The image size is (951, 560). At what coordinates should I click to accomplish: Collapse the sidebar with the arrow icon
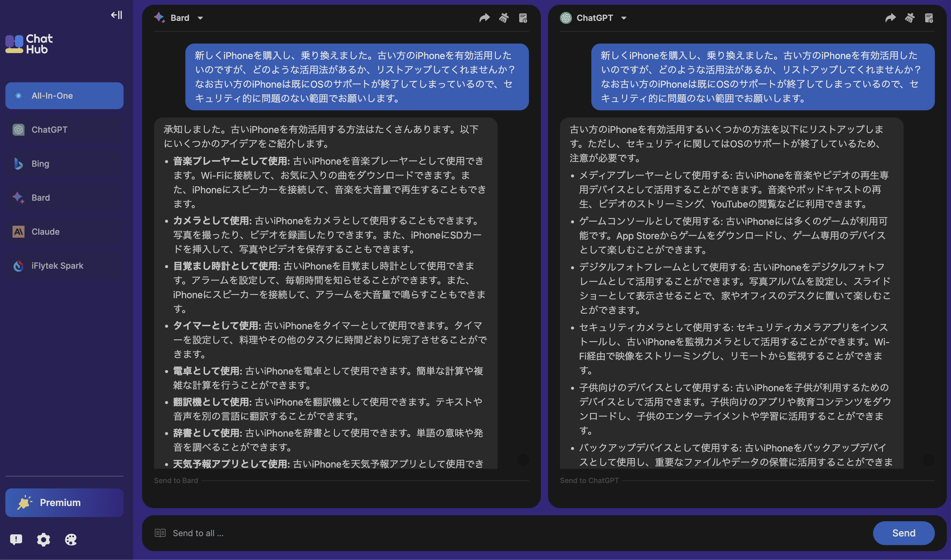pyautogui.click(x=116, y=15)
